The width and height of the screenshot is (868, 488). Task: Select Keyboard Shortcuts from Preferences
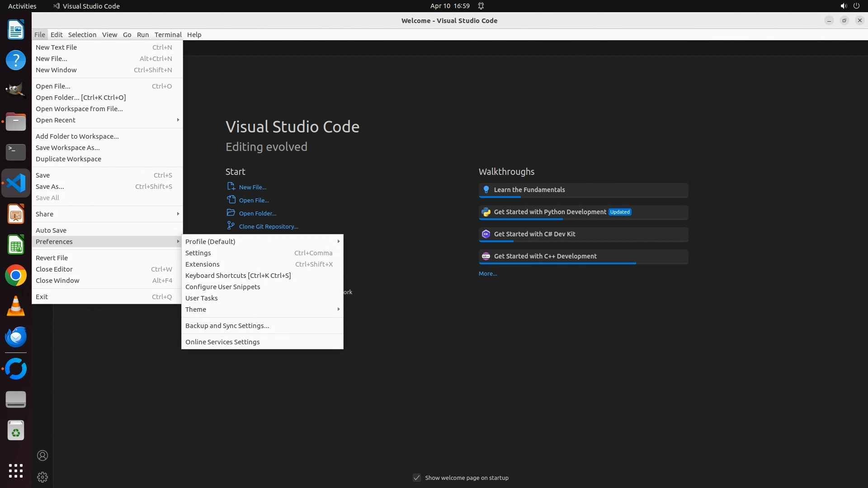(x=238, y=276)
